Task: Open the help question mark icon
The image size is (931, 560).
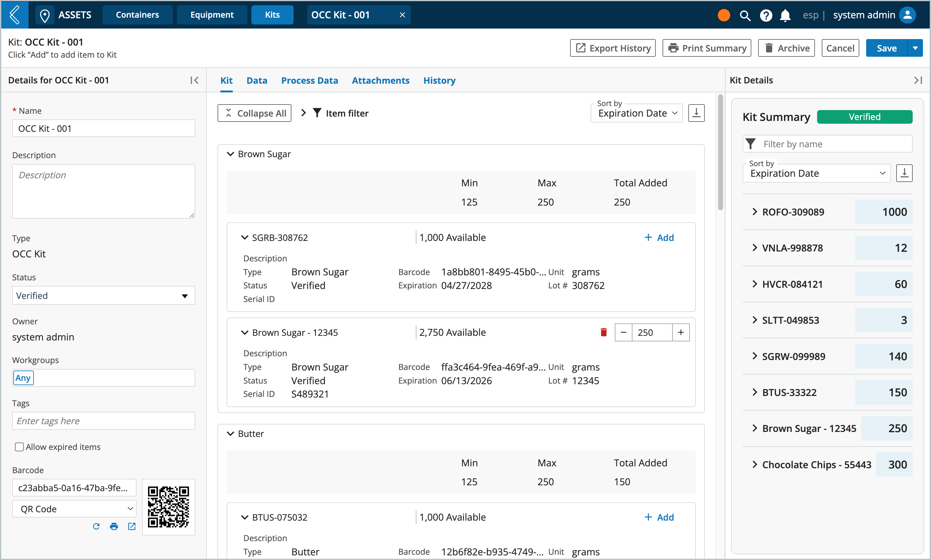Action: click(x=766, y=15)
